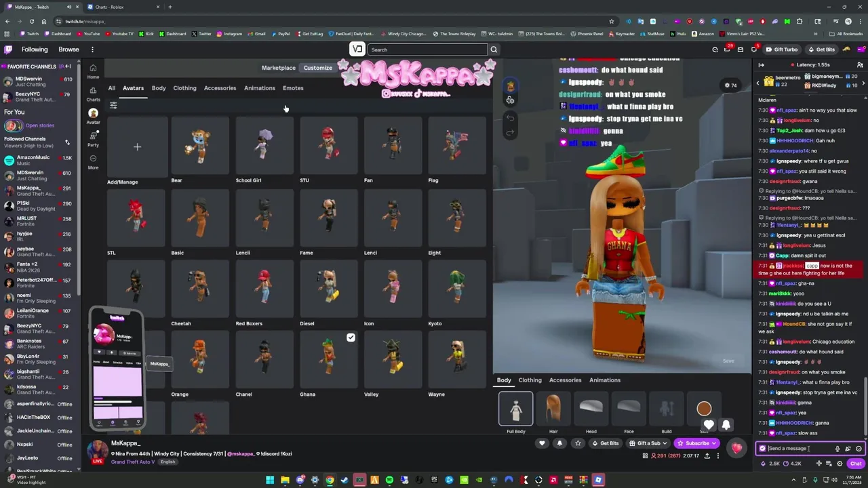The height and width of the screenshot is (488, 868).
Task: Click the Twitch search input field
Action: pyautogui.click(x=428, y=49)
